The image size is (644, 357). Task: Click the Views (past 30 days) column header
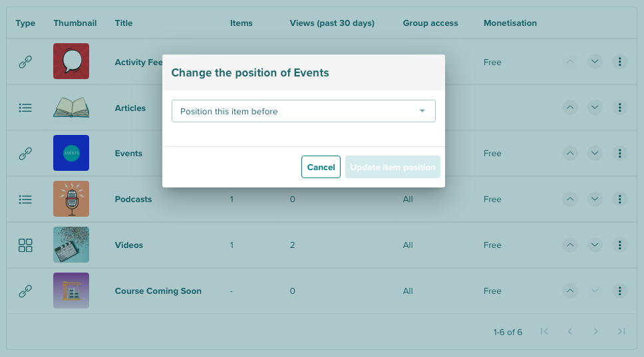[x=332, y=23]
